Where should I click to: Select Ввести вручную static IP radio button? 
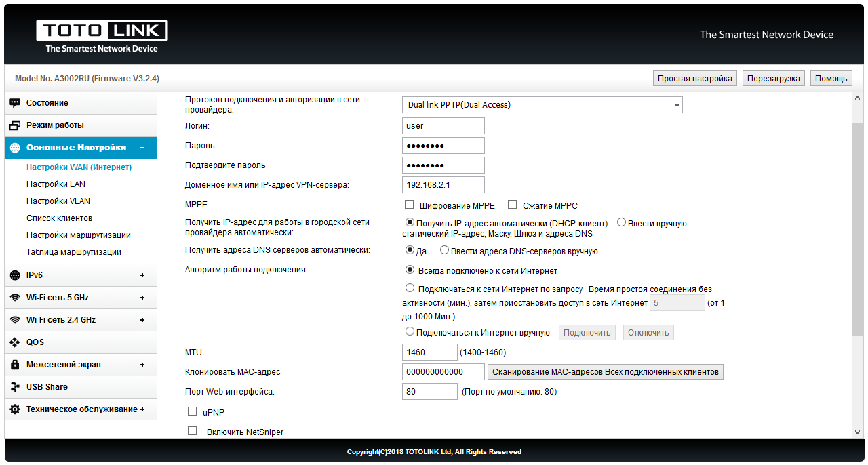[x=621, y=222]
